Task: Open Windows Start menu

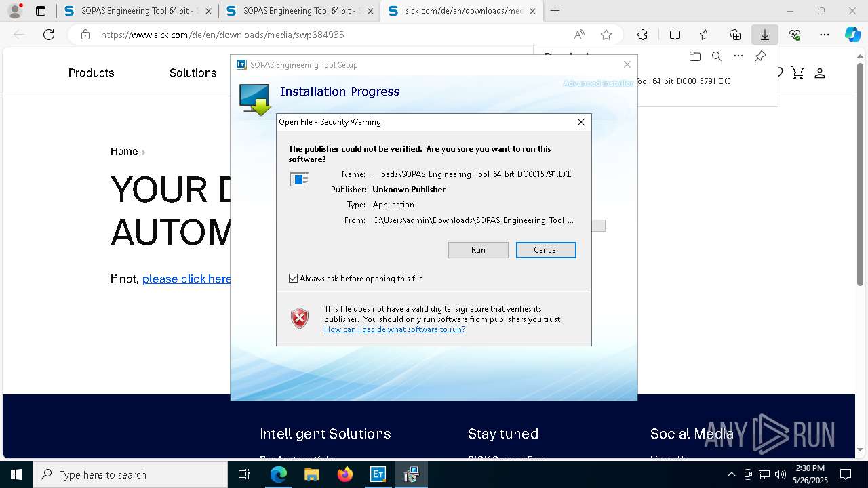Action: coord(16,474)
